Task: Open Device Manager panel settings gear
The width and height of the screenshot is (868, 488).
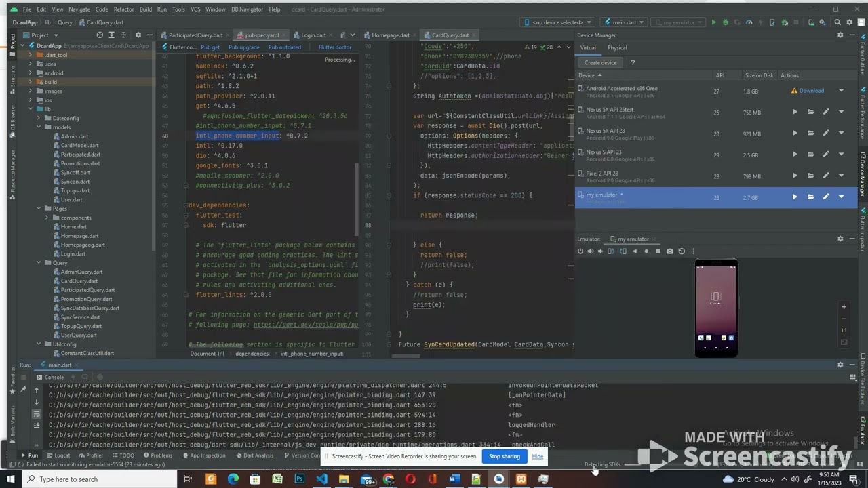Action: click(840, 35)
